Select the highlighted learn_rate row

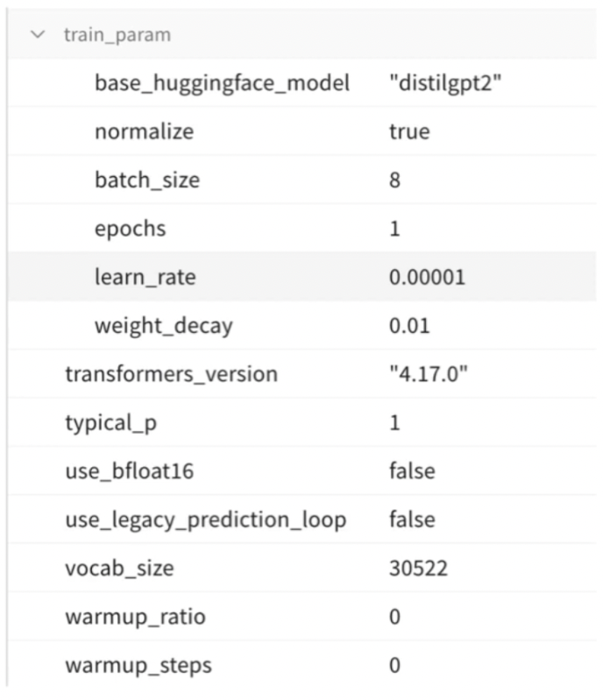pyautogui.click(x=298, y=278)
